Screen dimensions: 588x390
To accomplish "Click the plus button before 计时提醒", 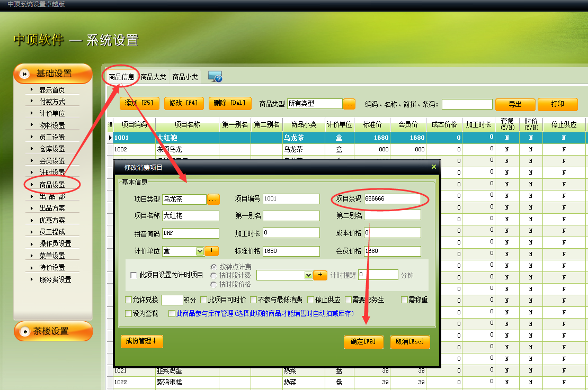I will point(320,275).
